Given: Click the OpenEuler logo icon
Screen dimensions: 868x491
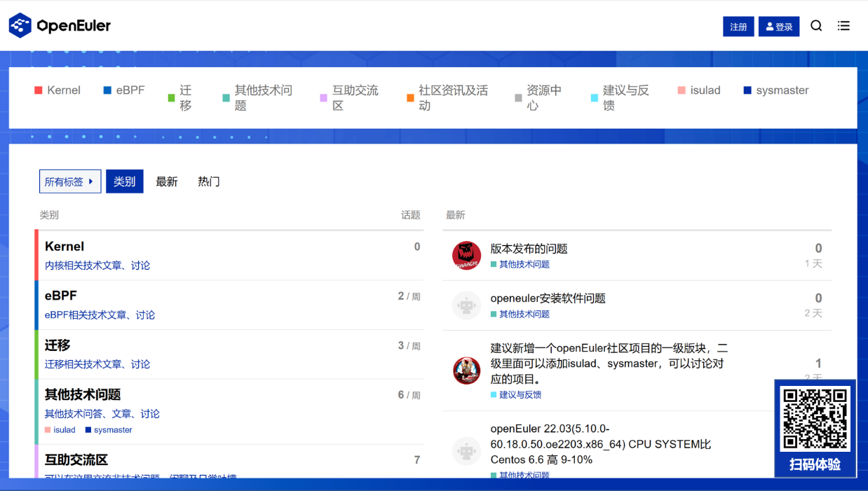Looking at the screenshot, I should tap(20, 26).
